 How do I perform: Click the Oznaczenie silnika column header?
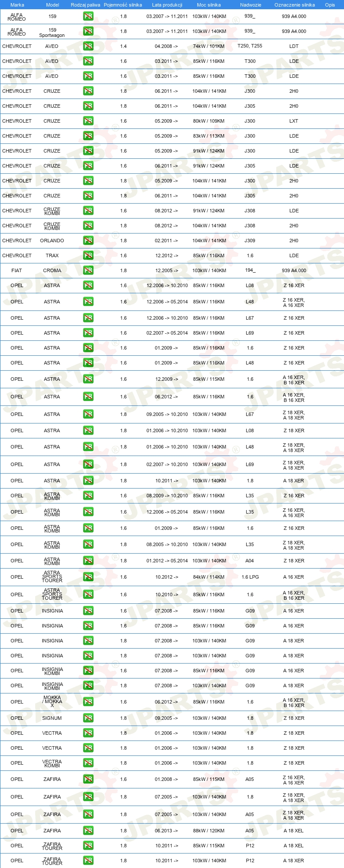[294, 5]
